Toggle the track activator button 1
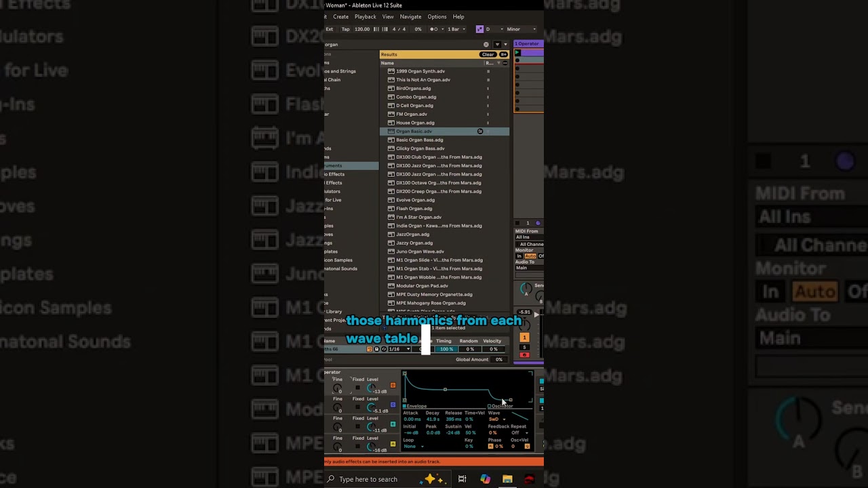This screenshot has height=488, width=868. [524, 338]
